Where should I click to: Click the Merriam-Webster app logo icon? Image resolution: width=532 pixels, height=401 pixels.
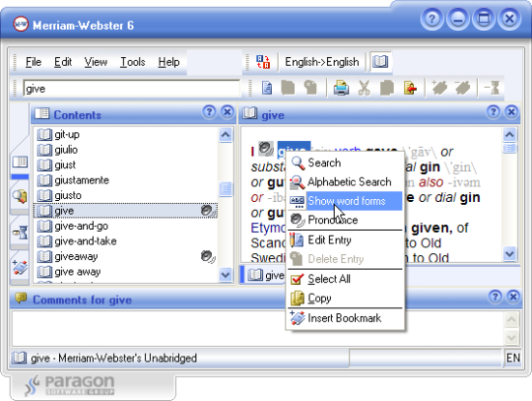tap(21, 24)
